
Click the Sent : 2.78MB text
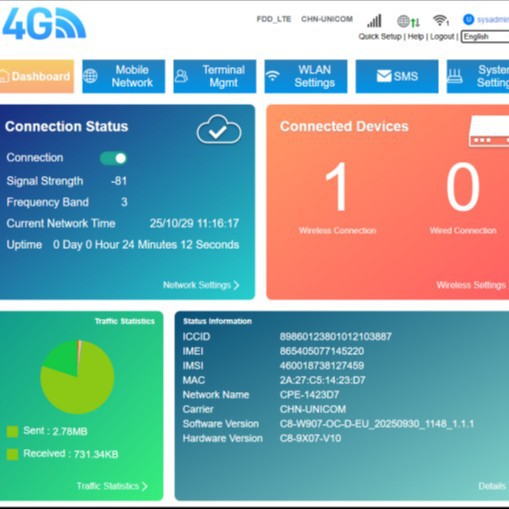pos(55,431)
